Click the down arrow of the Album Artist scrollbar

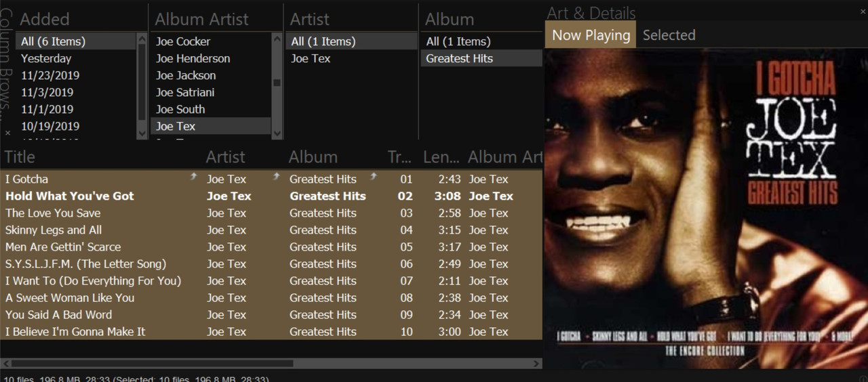coord(277,133)
